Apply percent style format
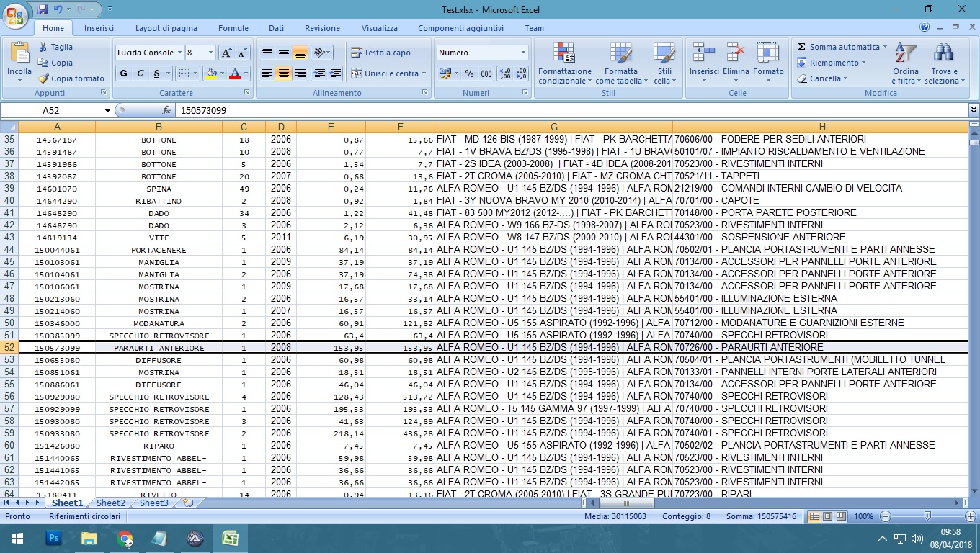980x553 pixels. point(469,73)
